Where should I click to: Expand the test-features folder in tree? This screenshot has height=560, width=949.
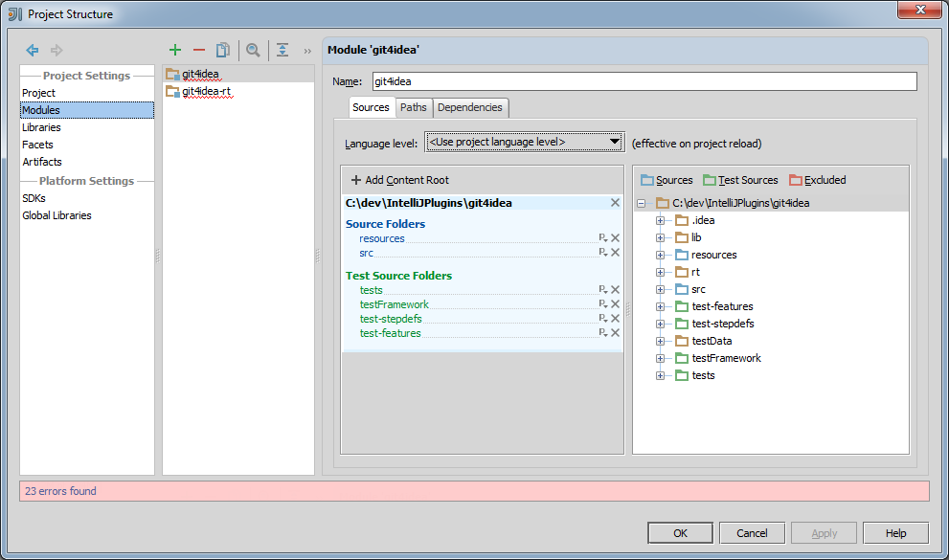click(661, 306)
